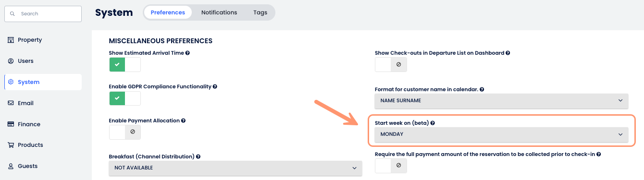644x180 pixels.
Task: Turn off GDPR Compliance Functionality toggle
Action: pyautogui.click(x=125, y=98)
